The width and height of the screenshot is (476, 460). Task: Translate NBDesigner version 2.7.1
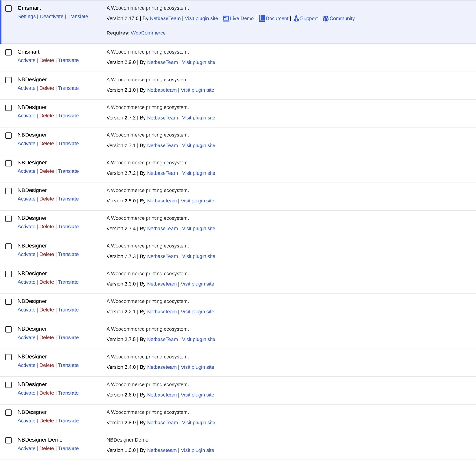pos(68,143)
